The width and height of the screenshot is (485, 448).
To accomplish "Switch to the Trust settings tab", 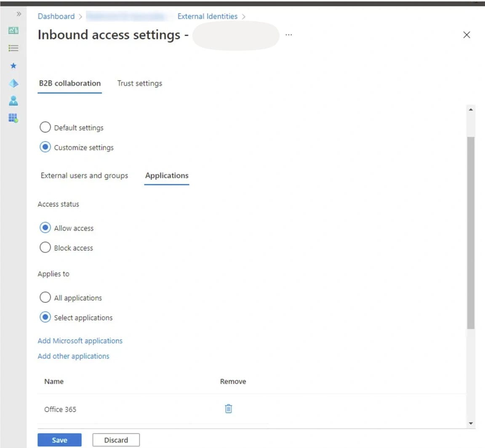I will [139, 83].
